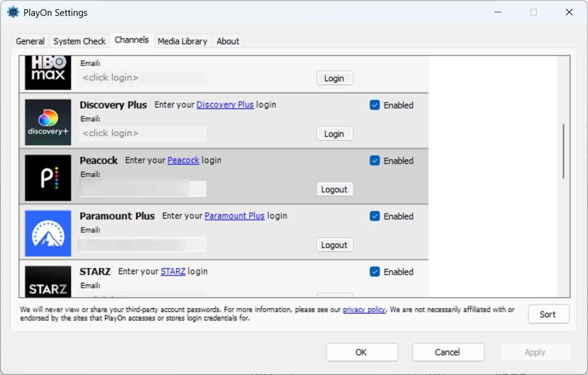
Task: Click the Peacock channel logo
Action: click(x=48, y=177)
